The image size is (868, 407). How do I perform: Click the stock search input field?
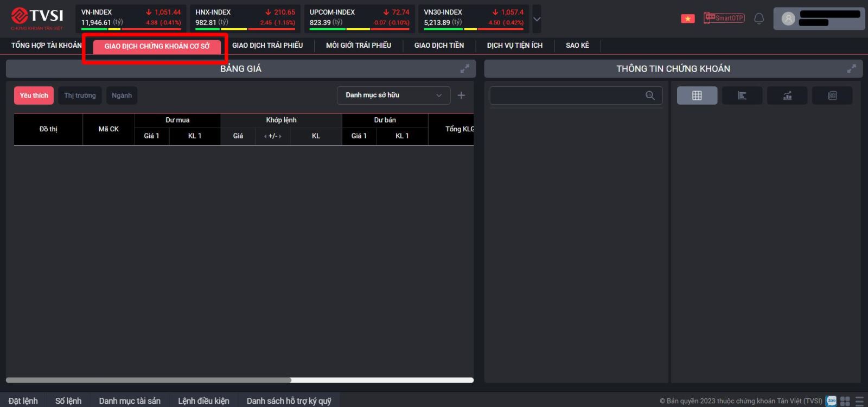click(x=567, y=96)
